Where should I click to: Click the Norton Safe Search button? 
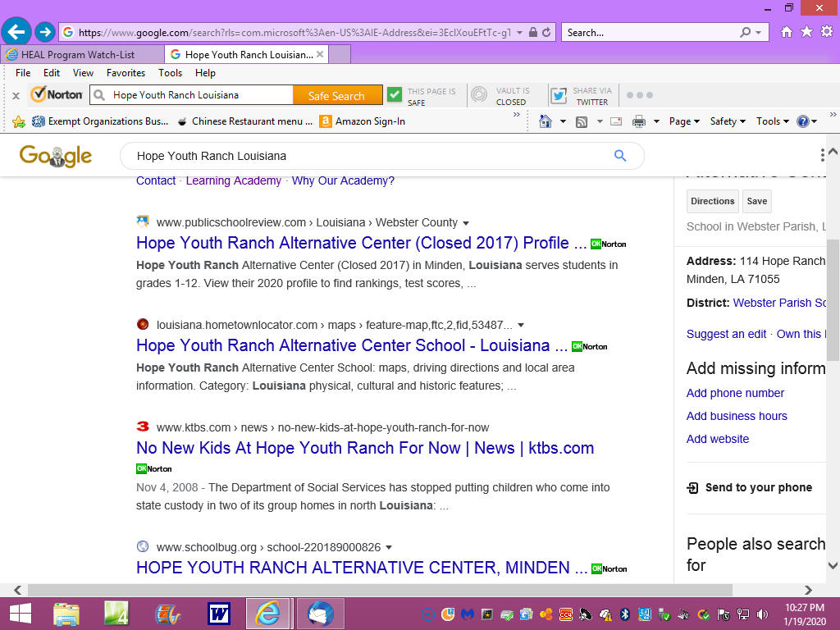pos(337,95)
